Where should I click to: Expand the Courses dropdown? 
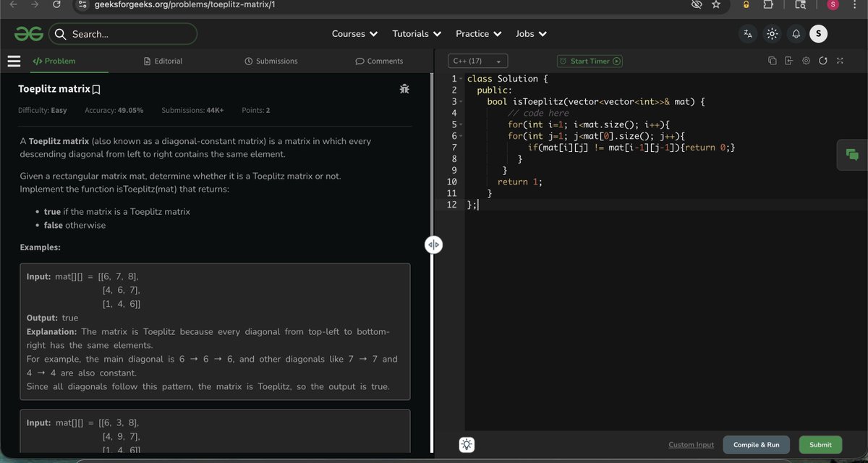click(354, 34)
